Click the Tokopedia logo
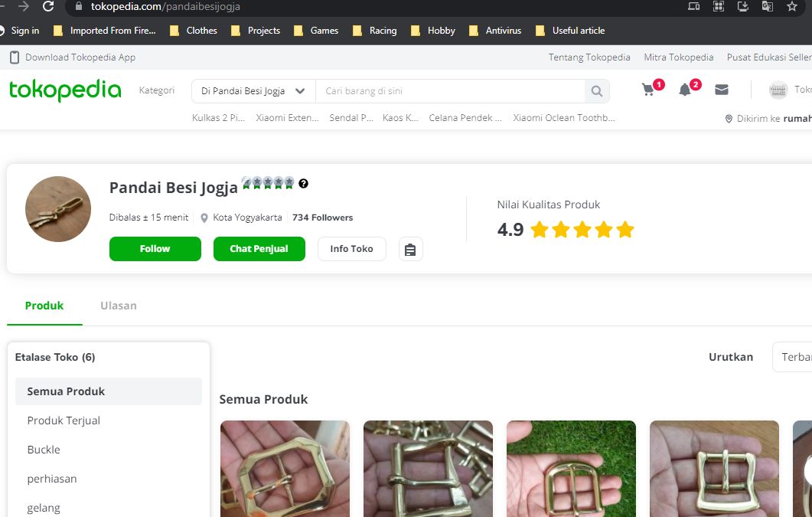This screenshot has height=517, width=812. 65,90
